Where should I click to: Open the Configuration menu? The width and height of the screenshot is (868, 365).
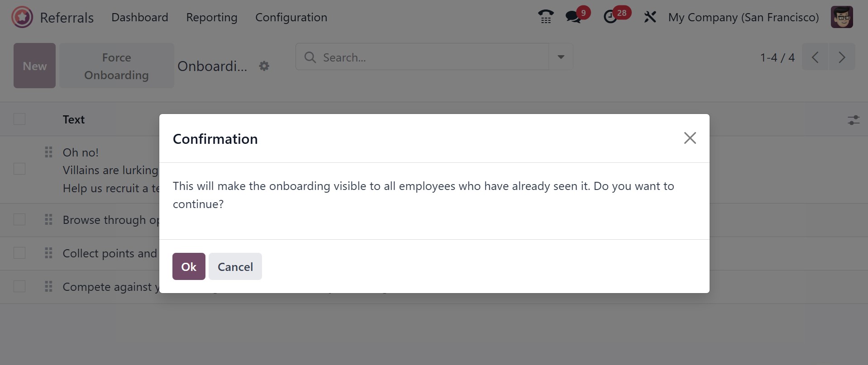(291, 17)
